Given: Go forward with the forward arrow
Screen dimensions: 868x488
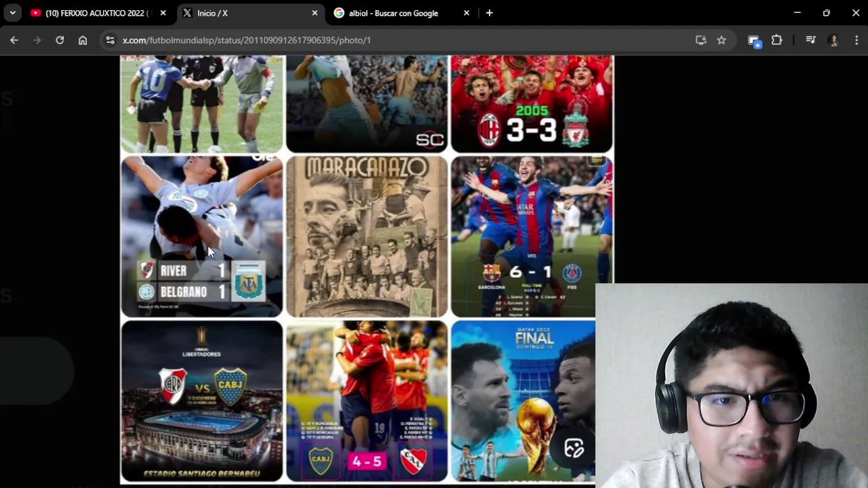Looking at the screenshot, I should coord(37,40).
